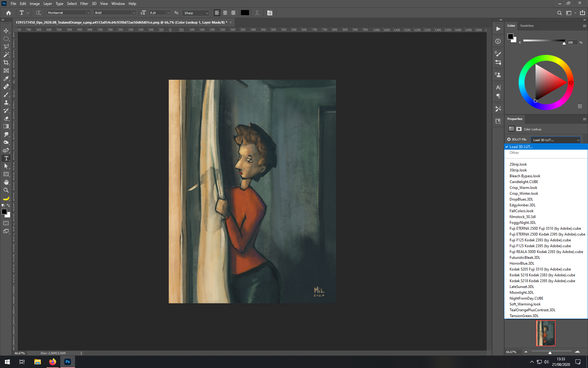Screen dimensions: 588x368
Task: Select the Gradient tool
Action: [x=6, y=126]
